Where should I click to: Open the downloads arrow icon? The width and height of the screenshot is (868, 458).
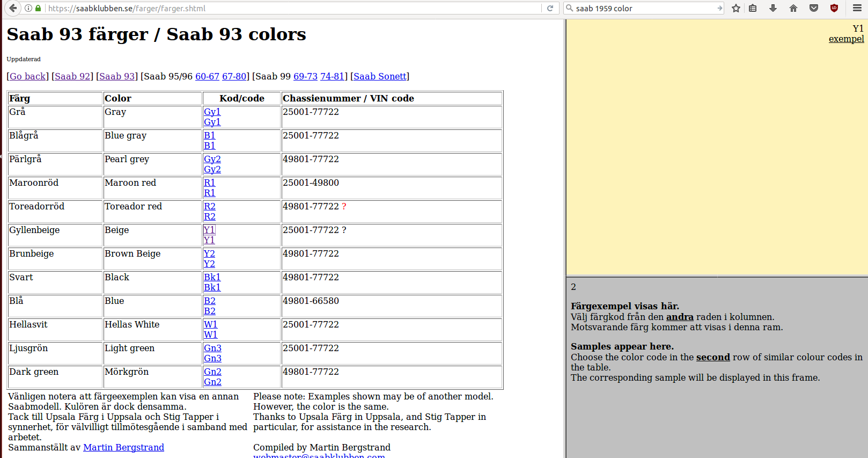(x=773, y=8)
